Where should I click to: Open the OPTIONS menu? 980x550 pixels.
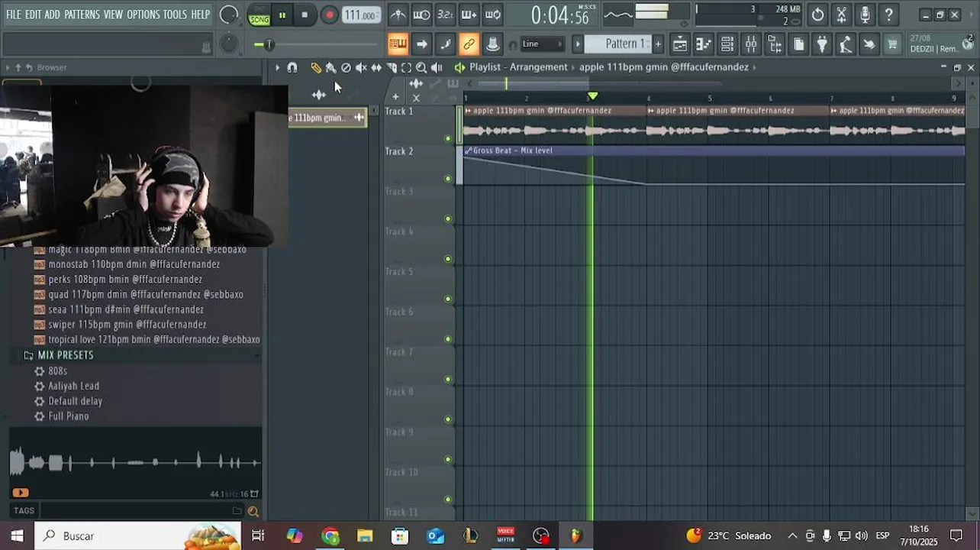[x=143, y=15]
